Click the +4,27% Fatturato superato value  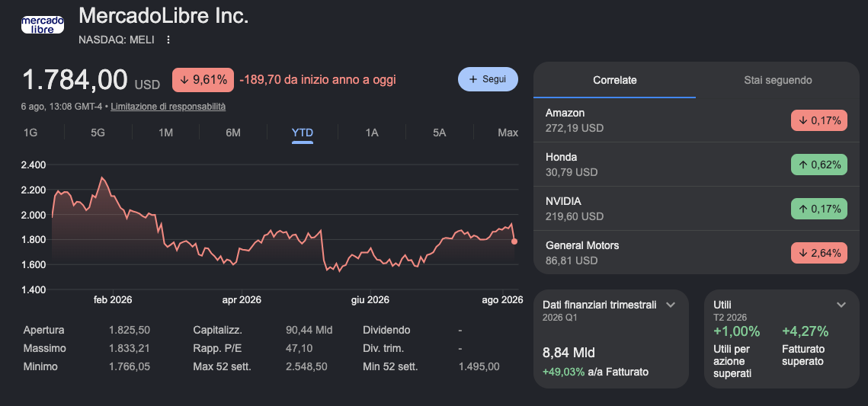(806, 331)
